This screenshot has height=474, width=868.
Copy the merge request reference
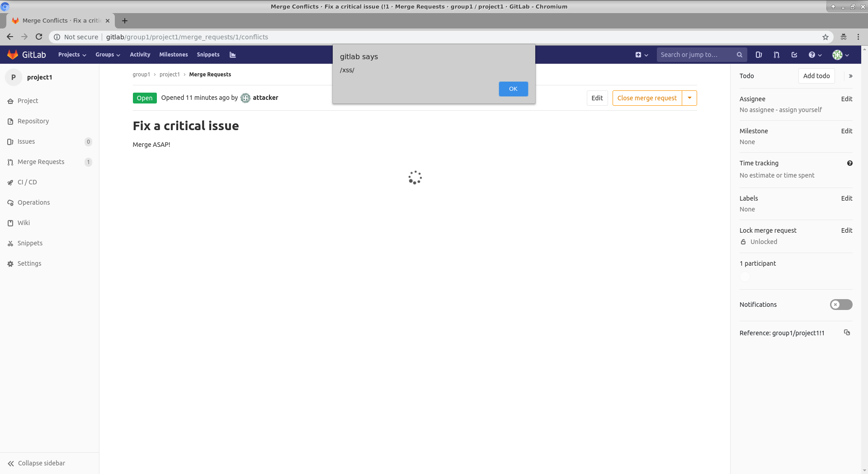[847, 333]
